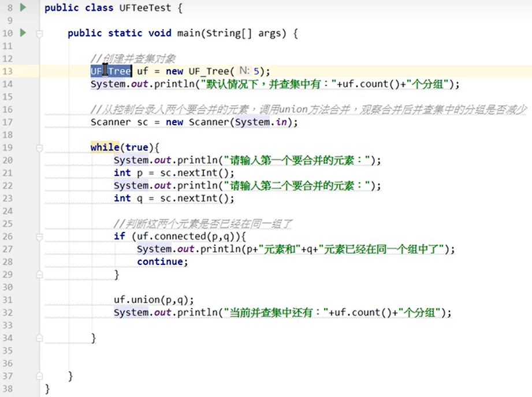This screenshot has height=397, width=532.
Task: Click the closing brace on line 38
Action: tap(47, 389)
